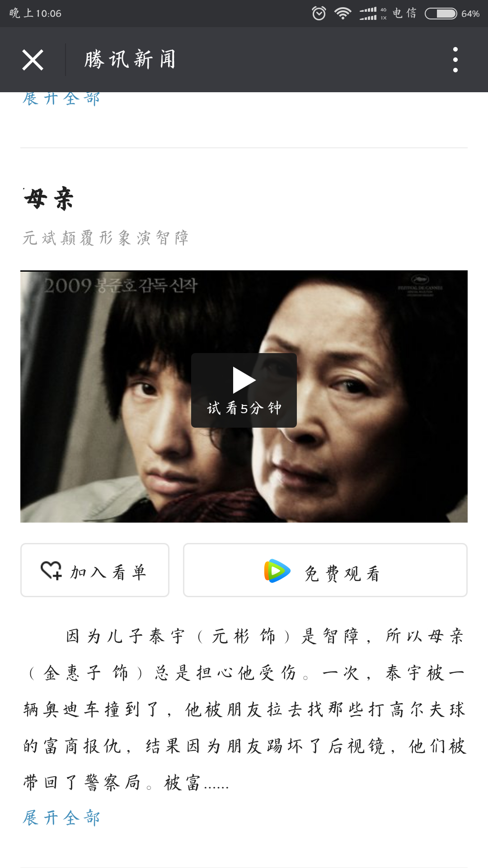The width and height of the screenshot is (488, 868).
Task: Tap the 64% battery percentage text
Action: 470,14
